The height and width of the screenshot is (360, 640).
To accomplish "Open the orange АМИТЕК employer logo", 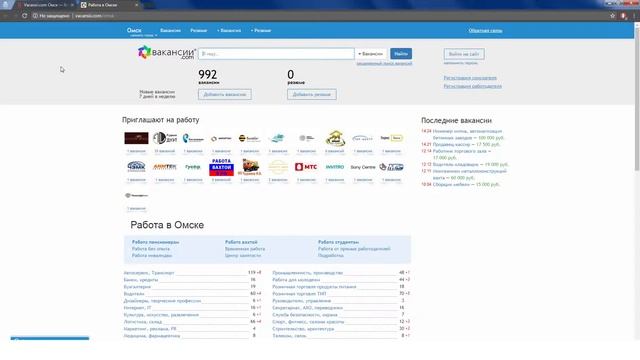I will click(x=164, y=167).
